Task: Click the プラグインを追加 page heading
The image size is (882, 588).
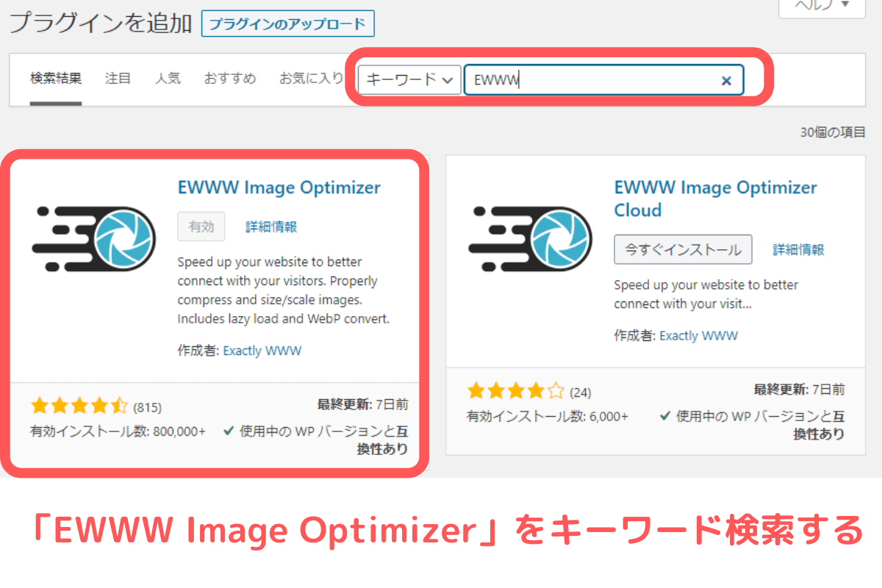Action: 101,24
